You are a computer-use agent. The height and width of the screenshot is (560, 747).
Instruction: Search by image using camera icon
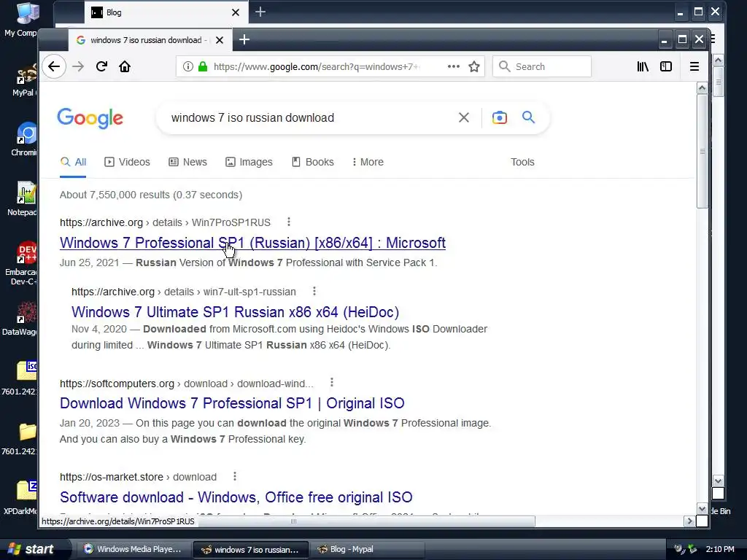click(x=499, y=117)
